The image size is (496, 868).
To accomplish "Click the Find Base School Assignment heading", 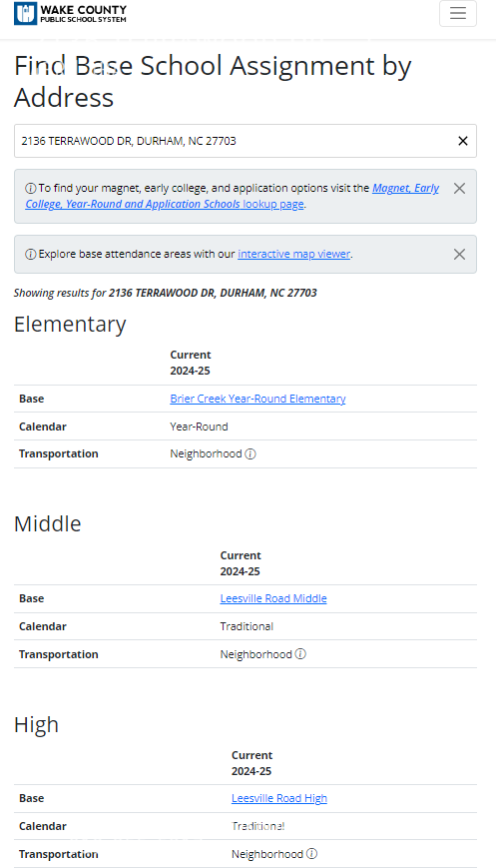I will [x=213, y=81].
